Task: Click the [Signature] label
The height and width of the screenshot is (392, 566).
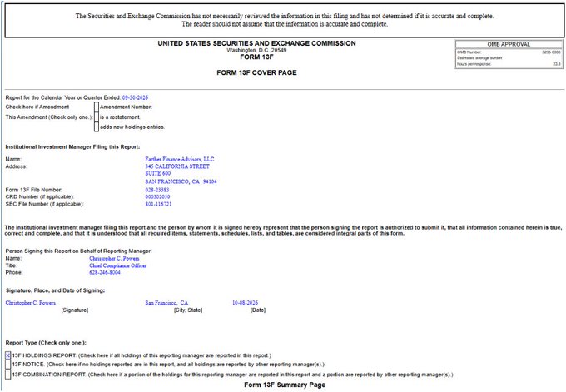Action: tap(75, 310)
